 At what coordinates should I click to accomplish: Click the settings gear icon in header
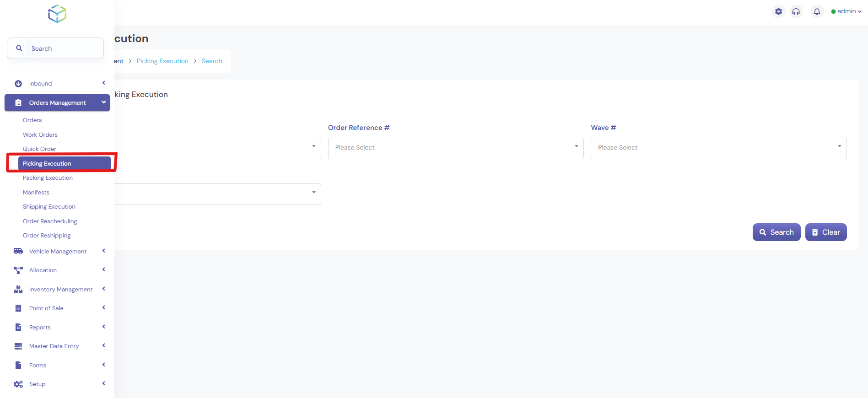click(x=778, y=11)
